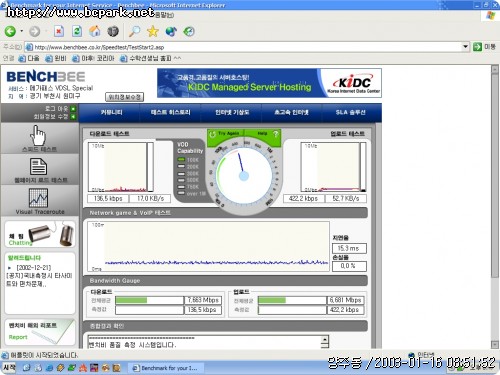Click the download 7,683 Mbps average bar

tap(150, 300)
